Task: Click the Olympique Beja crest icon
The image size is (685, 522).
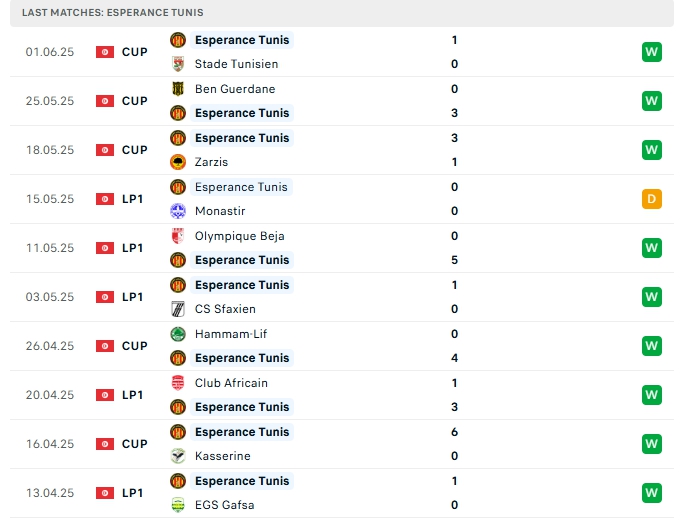Action: tap(178, 236)
